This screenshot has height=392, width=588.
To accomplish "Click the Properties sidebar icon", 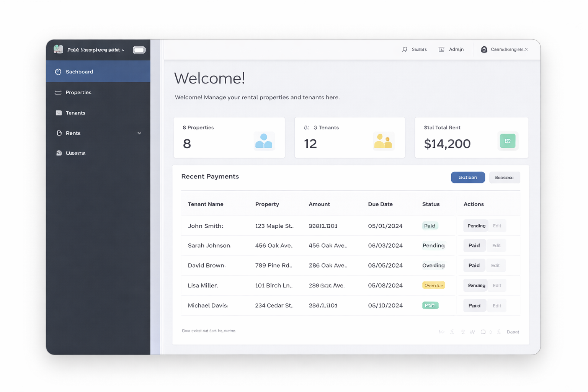I will click(x=58, y=92).
